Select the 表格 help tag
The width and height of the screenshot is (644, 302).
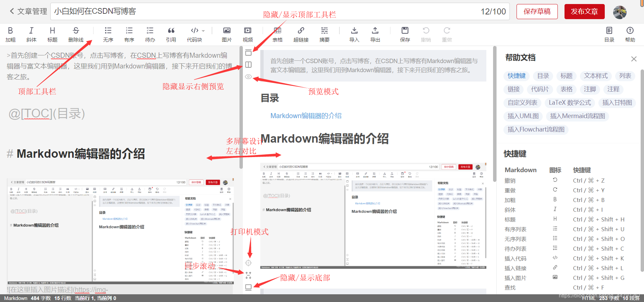tap(567, 89)
